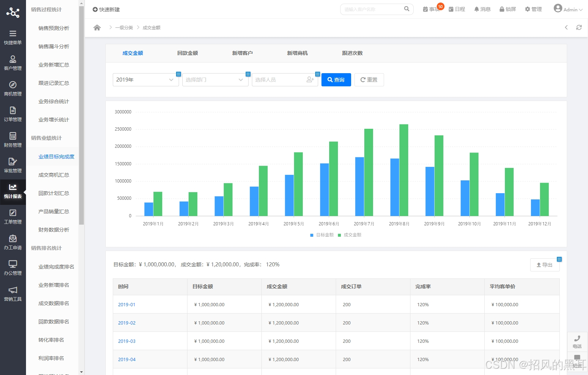Viewport: 588px width, 375px height.
Task: Switch to the 回款金额 tab
Action: click(x=187, y=53)
